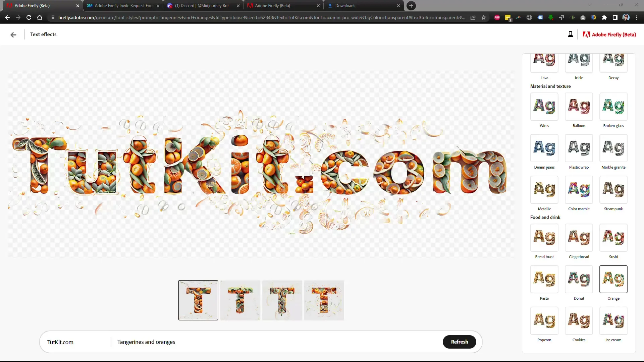This screenshot has height=362, width=644.
Task: Expand the Material and texture section
Action: (x=550, y=86)
